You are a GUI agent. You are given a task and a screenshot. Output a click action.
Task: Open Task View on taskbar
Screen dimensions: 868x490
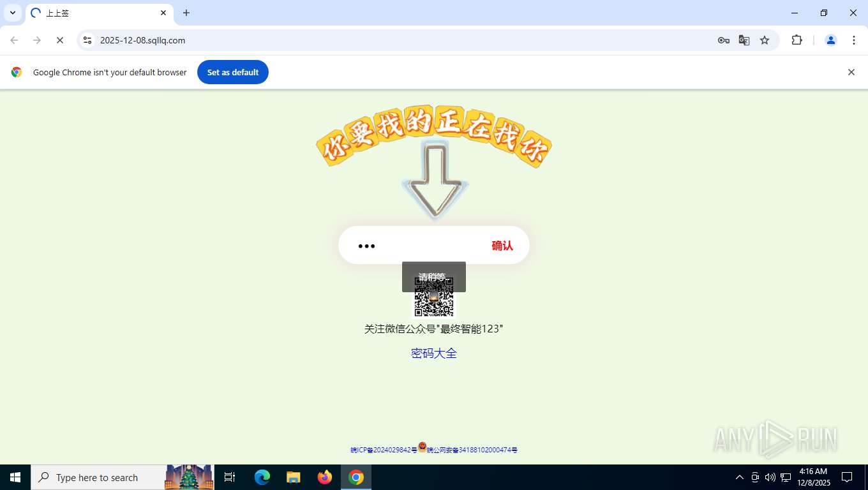pyautogui.click(x=230, y=477)
